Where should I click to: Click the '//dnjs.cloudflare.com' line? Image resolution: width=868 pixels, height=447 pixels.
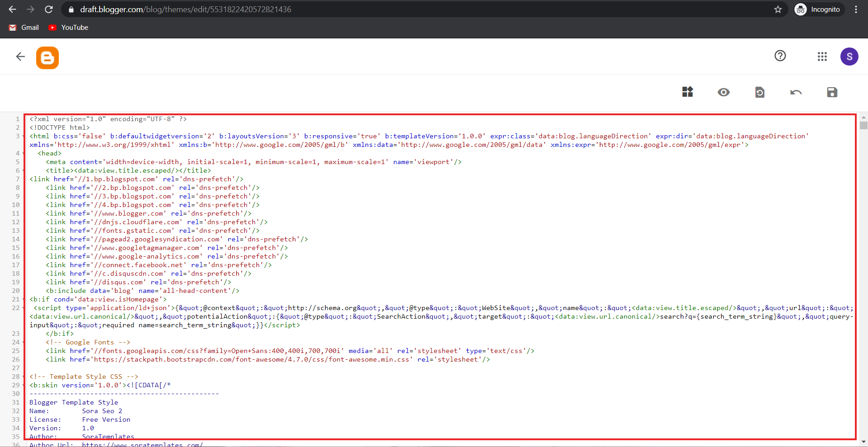point(157,222)
